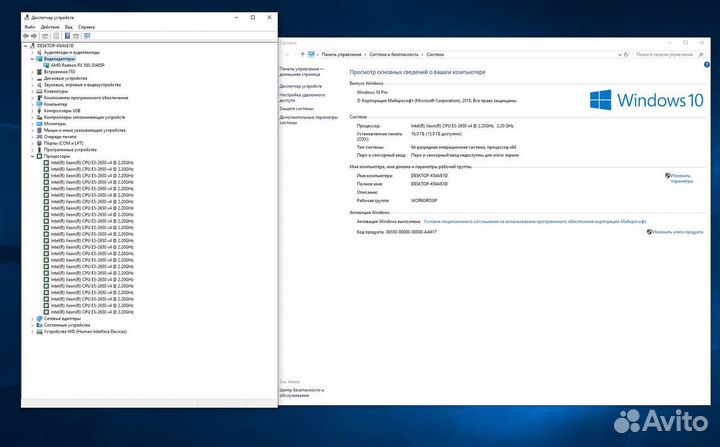This screenshot has width=720, height=447.
Task: Click the Изменить параметры link
Action: 680,179
